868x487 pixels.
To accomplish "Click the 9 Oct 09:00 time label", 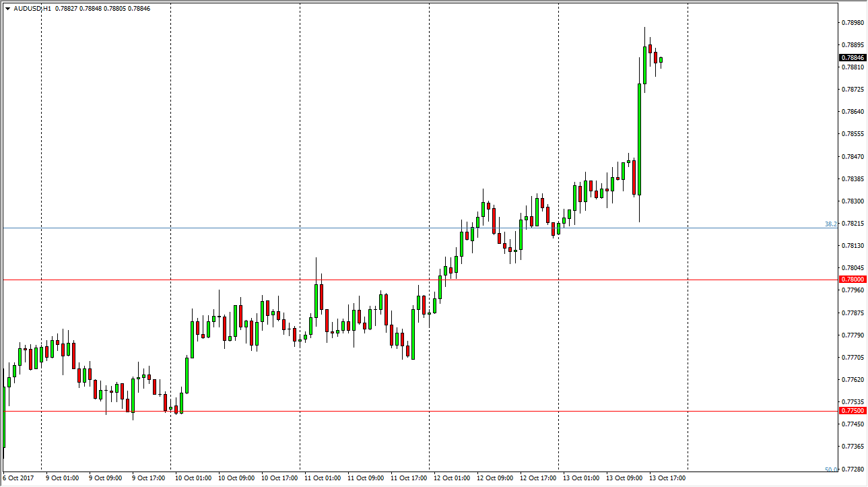I will [107, 479].
